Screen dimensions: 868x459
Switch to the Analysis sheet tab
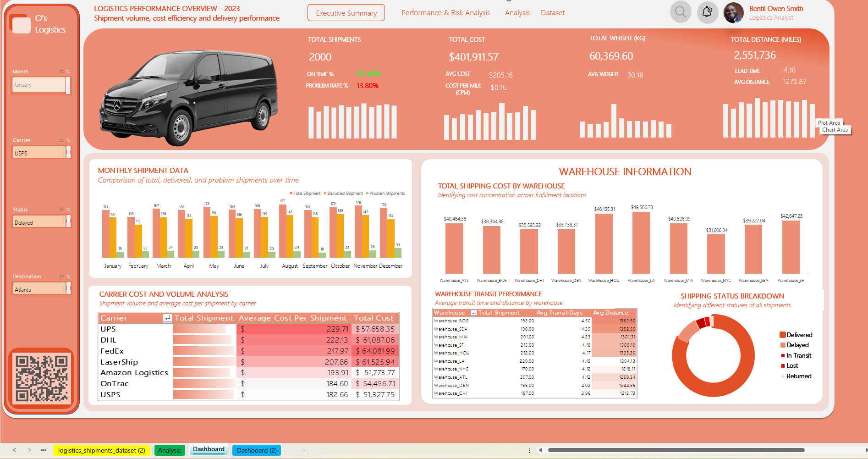(170, 450)
